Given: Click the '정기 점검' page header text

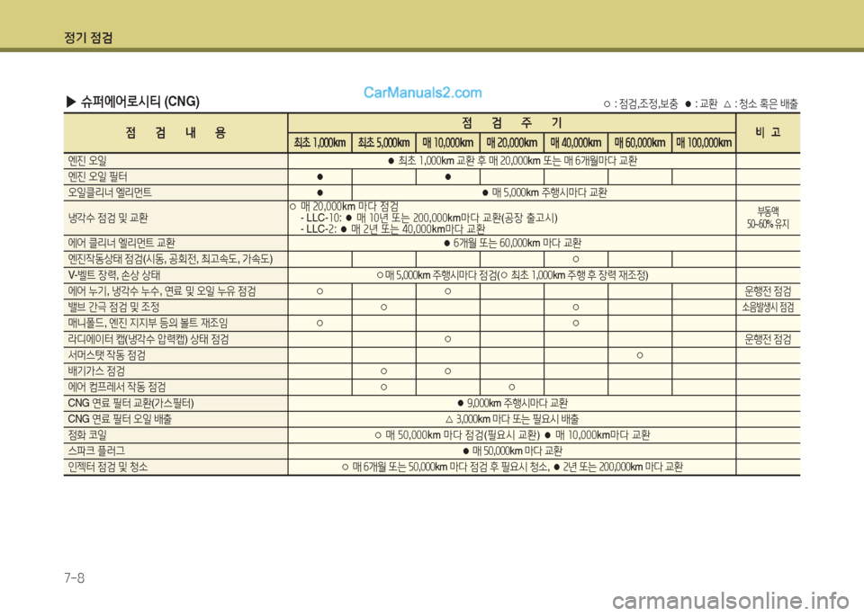Looking at the screenshot, I should point(88,38).
